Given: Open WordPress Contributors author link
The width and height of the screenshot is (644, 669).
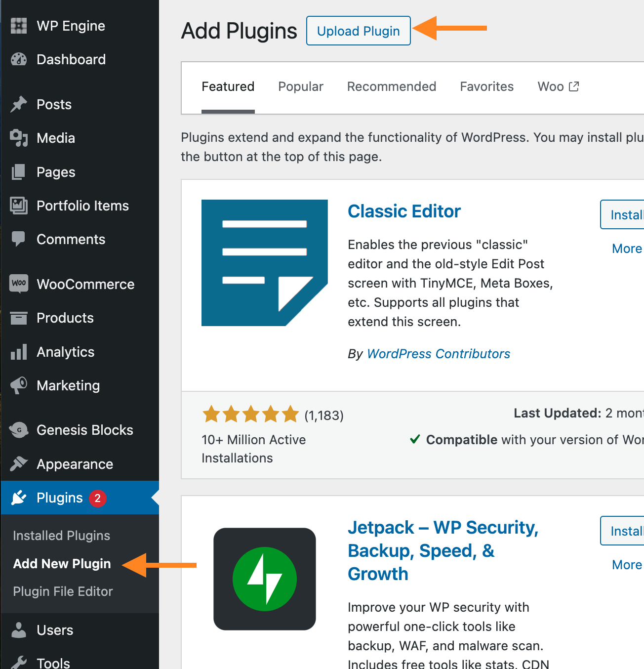Looking at the screenshot, I should pos(439,354).
